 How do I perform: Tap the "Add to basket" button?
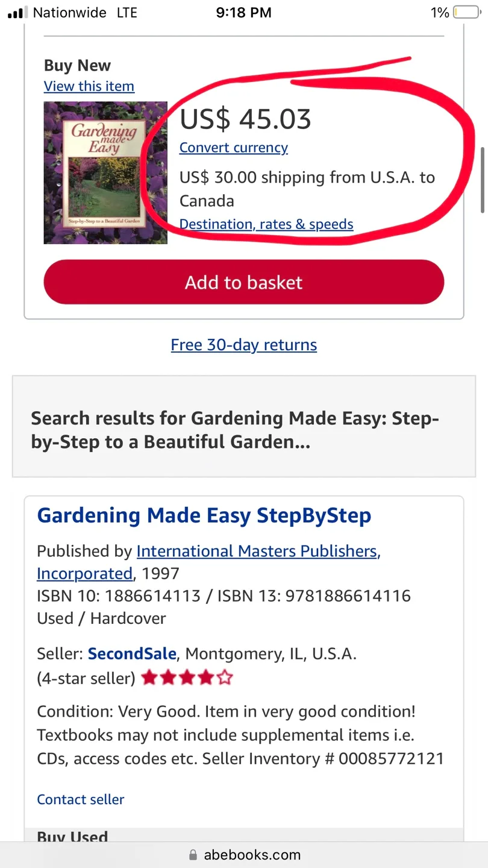coord(243,282)
